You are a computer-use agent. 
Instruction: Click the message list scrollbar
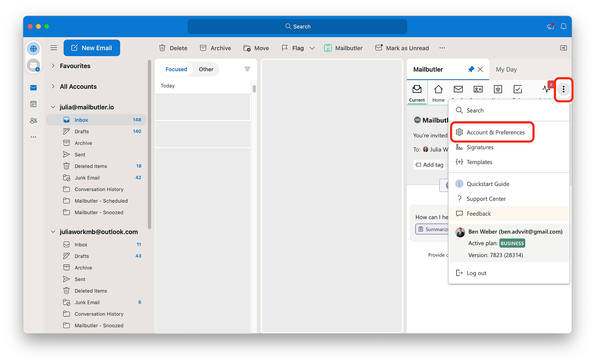[254, 88]
